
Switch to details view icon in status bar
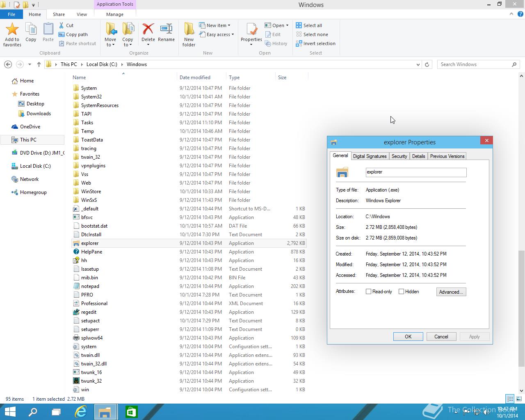coord(510,399)
